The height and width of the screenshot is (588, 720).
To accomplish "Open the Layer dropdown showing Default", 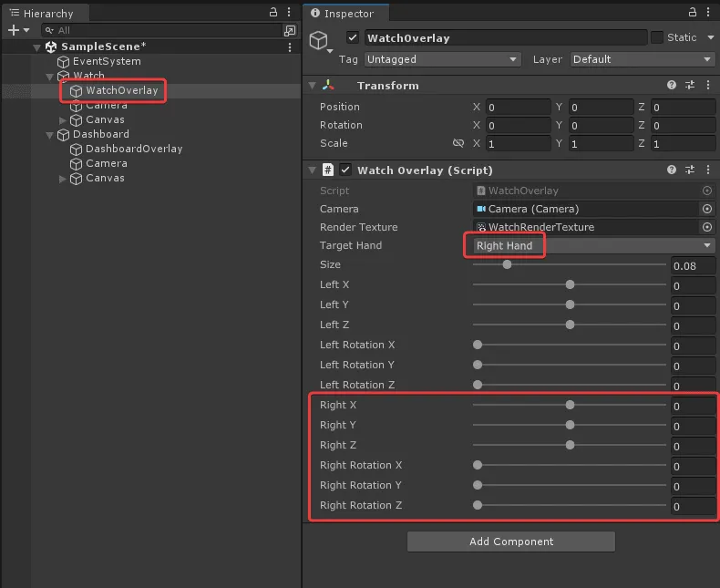I will [642, 59].
